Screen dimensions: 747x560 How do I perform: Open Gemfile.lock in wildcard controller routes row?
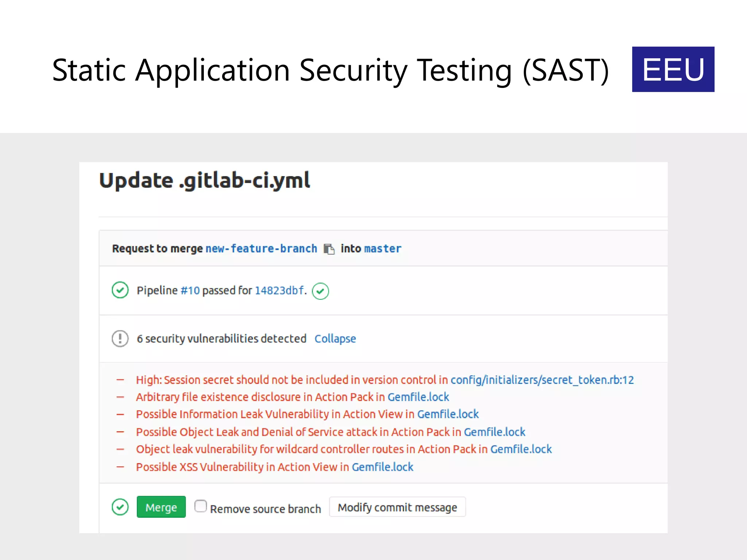(x=521, y=449)
